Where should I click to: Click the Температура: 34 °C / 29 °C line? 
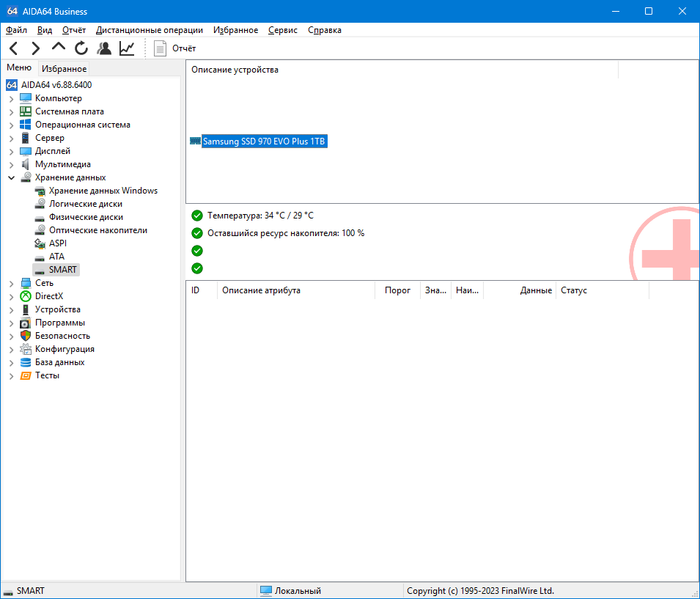[x=260, y=216]
